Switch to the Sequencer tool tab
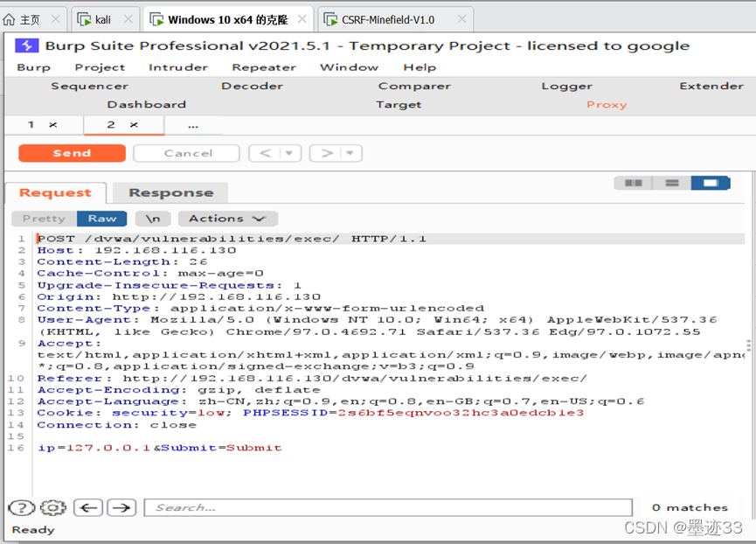The image size is (756, 544). [90, 86]
